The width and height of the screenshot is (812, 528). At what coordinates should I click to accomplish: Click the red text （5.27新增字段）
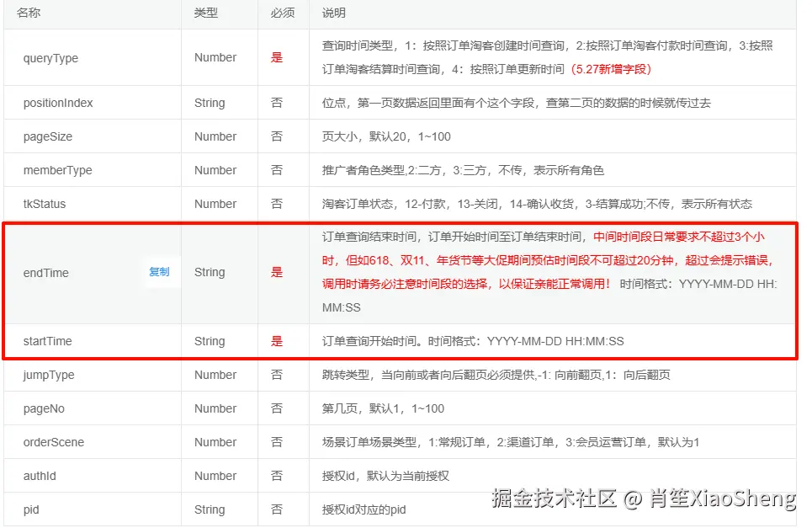[611, 69]
